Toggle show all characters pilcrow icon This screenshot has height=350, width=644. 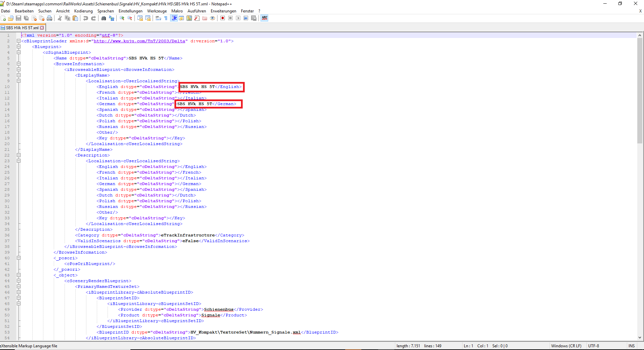[x=166, y=18]
